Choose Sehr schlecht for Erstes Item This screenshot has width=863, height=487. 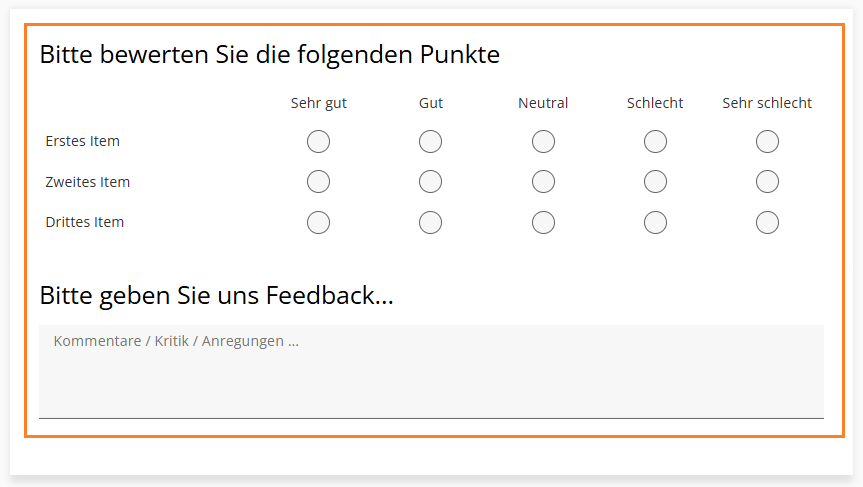click(767, 142)
